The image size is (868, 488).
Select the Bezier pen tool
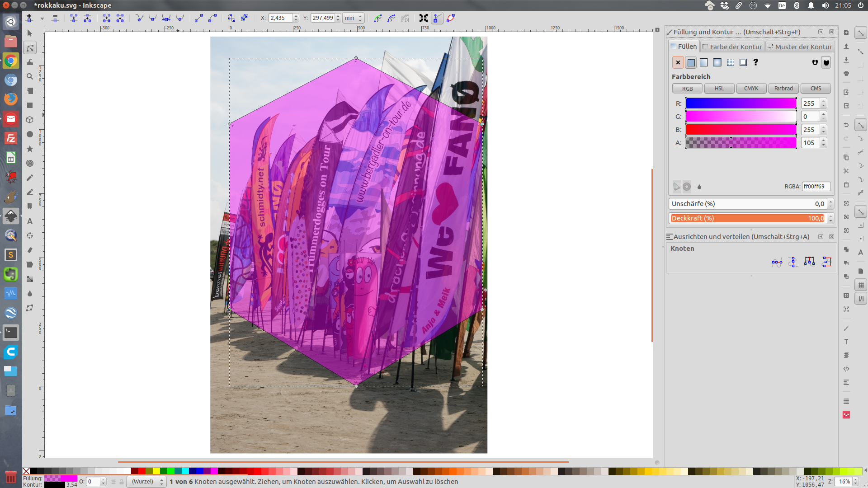click(x=30, y=192)
